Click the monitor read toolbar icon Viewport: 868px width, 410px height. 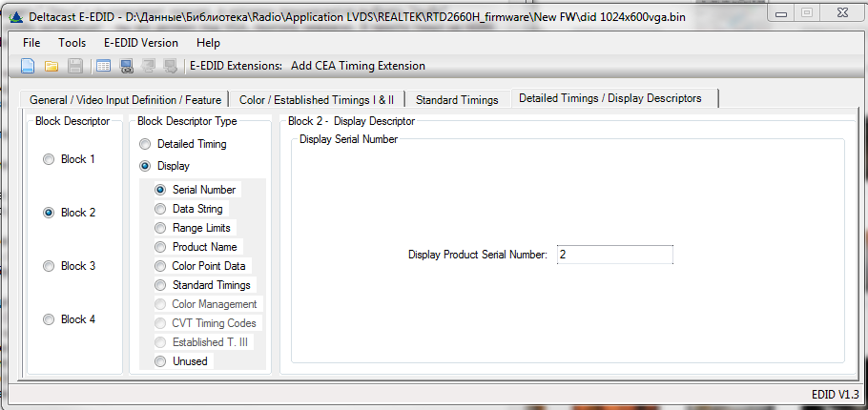point(126,66)
